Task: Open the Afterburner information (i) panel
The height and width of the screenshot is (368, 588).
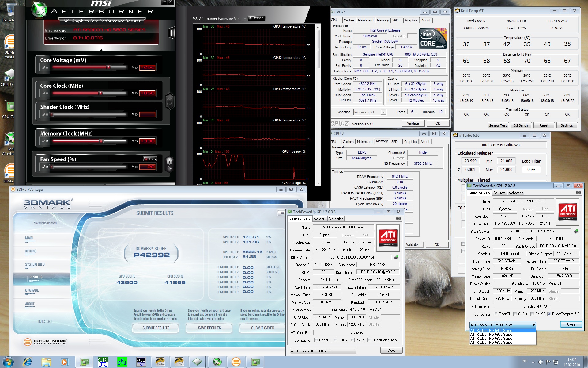Action: tap(171, 33)
